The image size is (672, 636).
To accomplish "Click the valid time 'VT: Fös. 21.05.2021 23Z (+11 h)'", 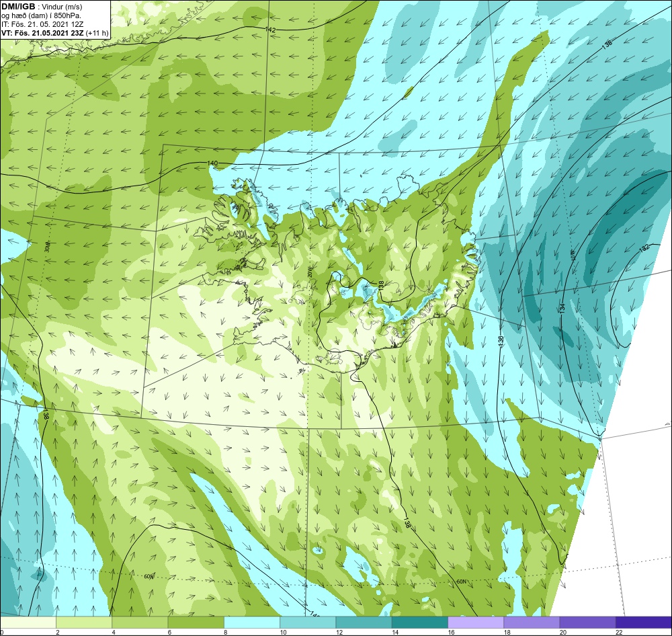I will coord(55,32).
